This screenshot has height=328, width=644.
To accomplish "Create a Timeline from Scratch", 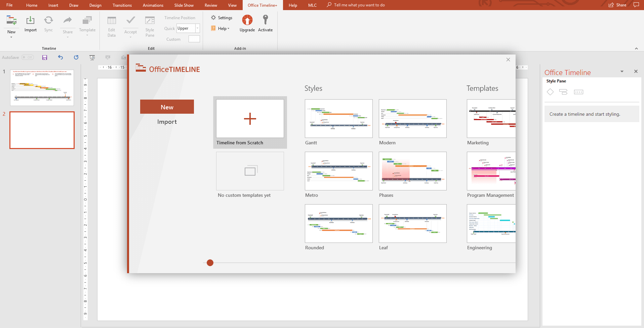I will 250,118.
